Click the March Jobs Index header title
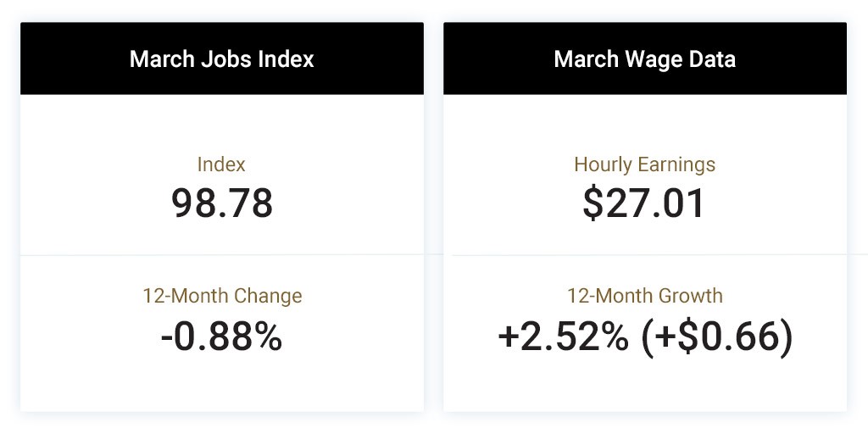The height and width of the screenshot is (434, 868). (x=221, y=58)
